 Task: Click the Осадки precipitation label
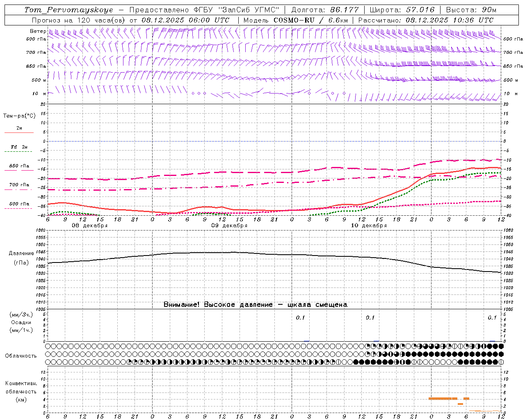click(21, 322)
